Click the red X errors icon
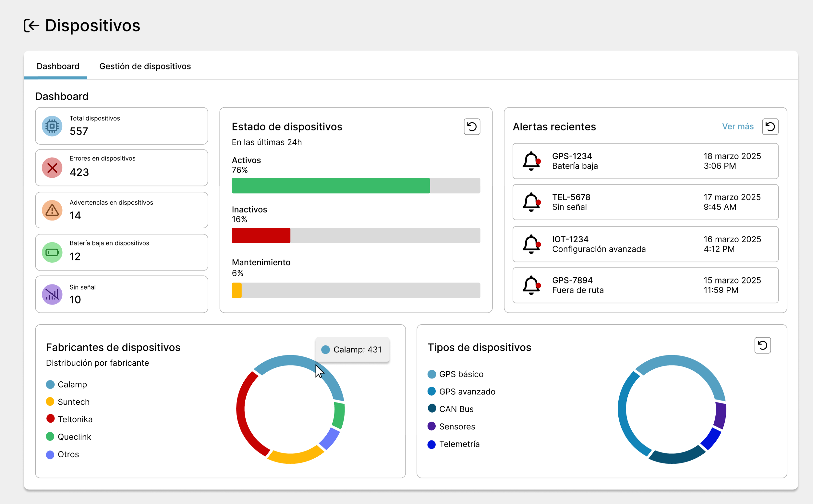 (x=52, y=168)
